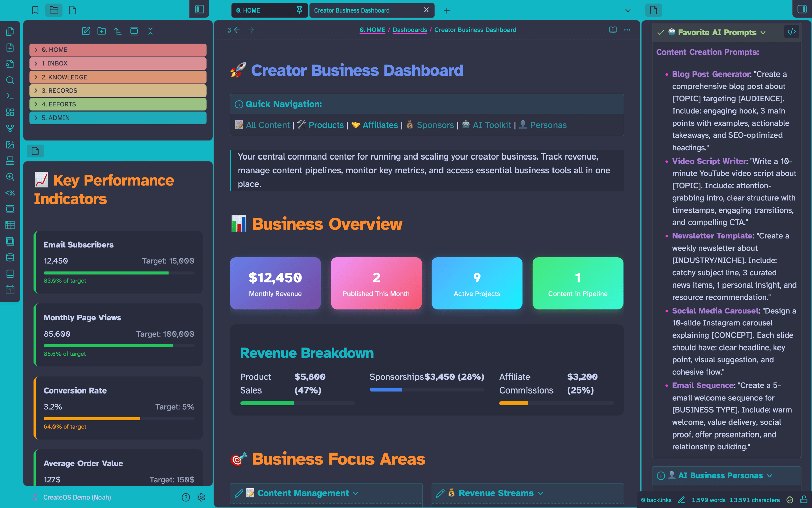Click the file search ribbon icon
This screenshot has width=812, height=508.
[x=10, y=64]
